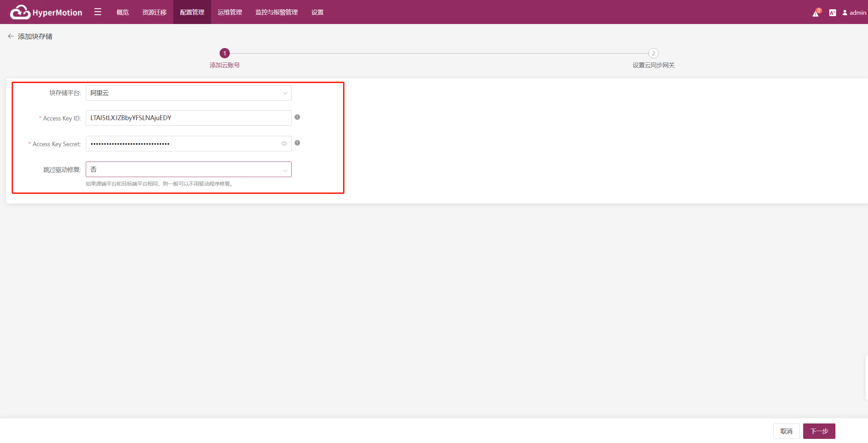
Task: Open the 概览 menu
Action: [122, 12]
